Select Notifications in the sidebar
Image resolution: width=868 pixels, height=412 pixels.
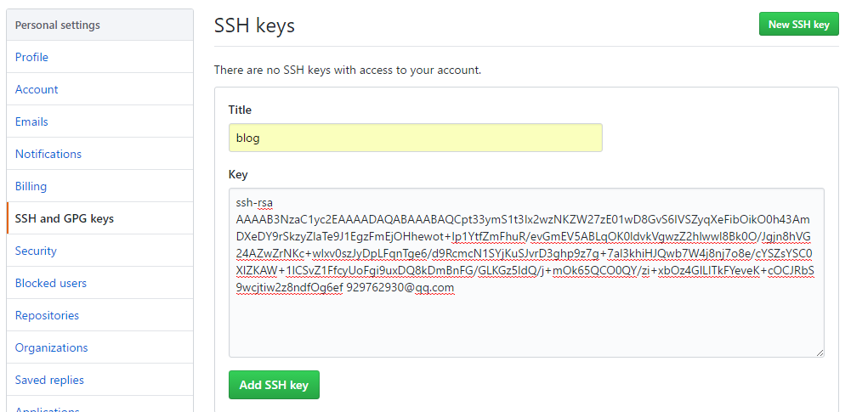[x=48, y=154]
